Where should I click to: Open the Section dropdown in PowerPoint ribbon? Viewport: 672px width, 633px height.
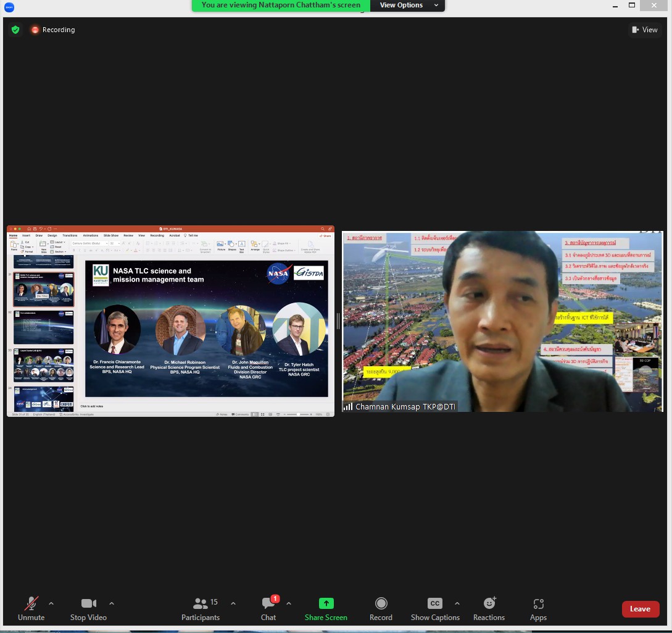59,252
